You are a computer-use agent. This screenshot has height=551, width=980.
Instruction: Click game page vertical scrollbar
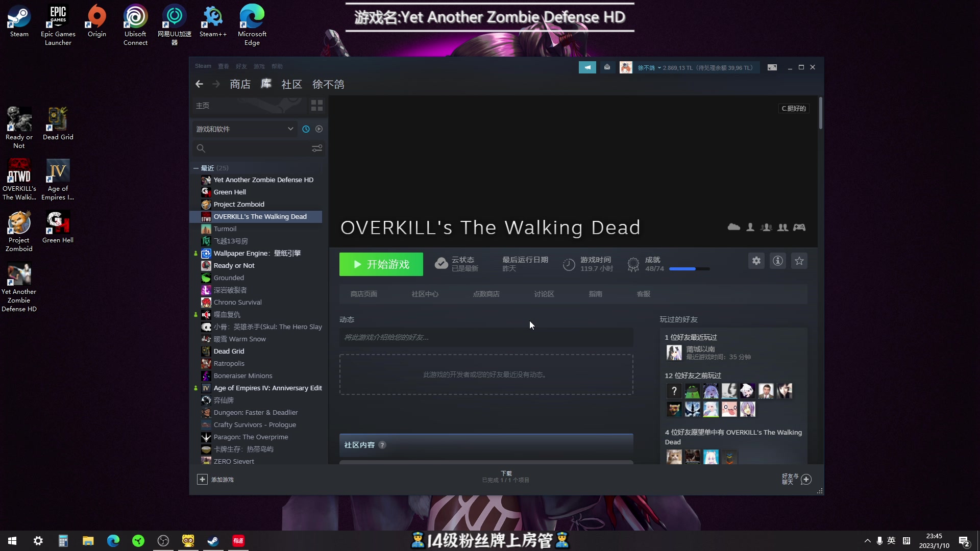(x=820, y=113)
